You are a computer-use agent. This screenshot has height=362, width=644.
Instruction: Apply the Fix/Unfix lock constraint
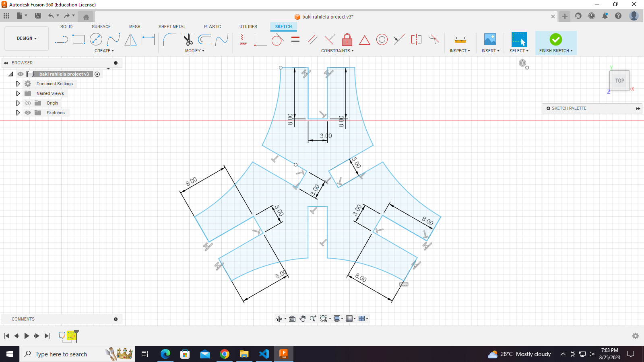tap(347, 39)
